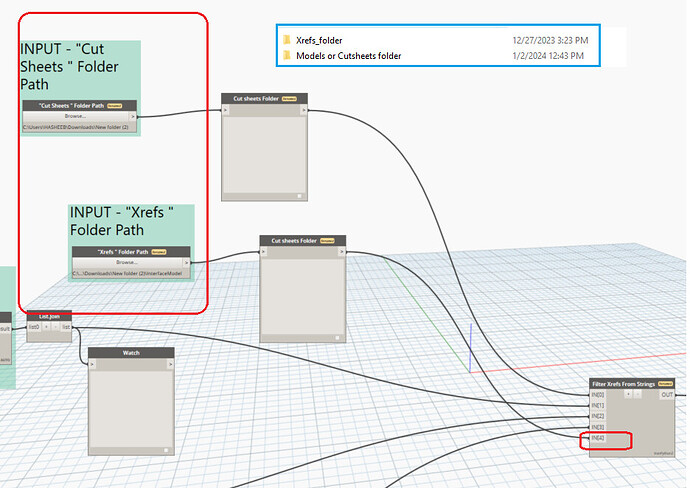
Task: Click Renamed badge on "Xrefs" Folder Path node
Action: pos(158,252)
